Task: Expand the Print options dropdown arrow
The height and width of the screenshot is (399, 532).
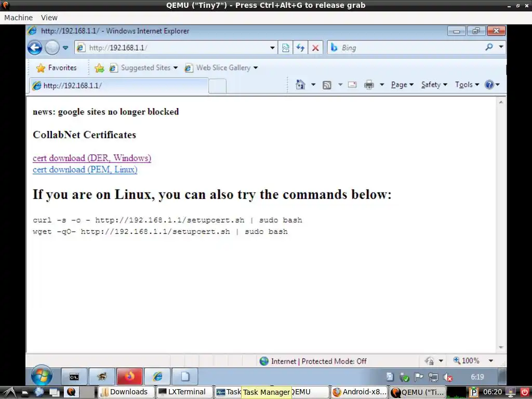Action: 382,85
